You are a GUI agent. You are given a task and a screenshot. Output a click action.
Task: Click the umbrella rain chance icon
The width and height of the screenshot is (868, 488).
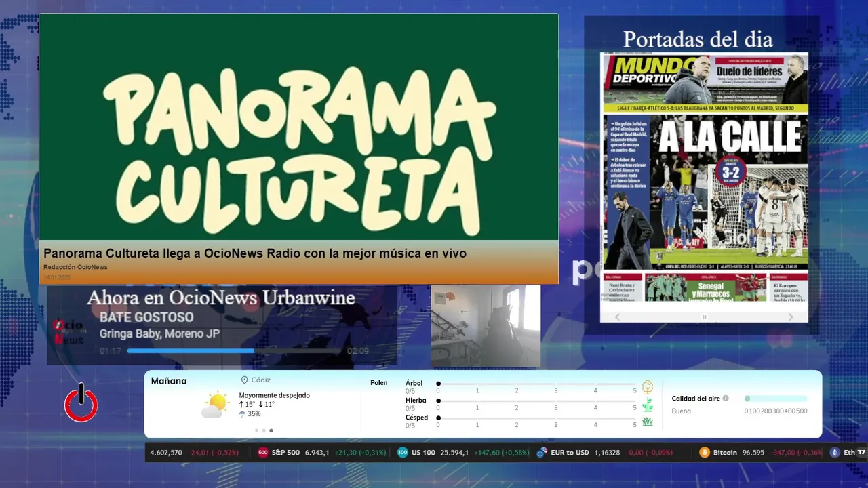[x=242, y=413]
